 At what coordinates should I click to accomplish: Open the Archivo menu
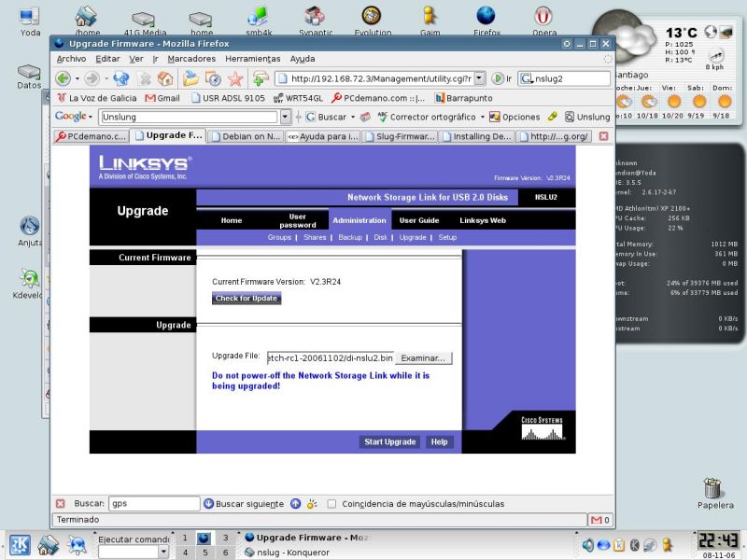(72, 59)
